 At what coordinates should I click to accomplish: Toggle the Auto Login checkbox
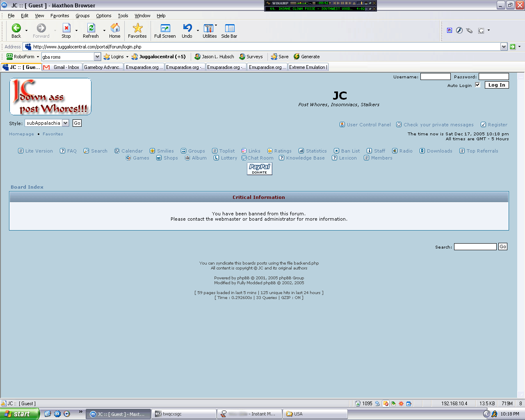pos(477,85)
